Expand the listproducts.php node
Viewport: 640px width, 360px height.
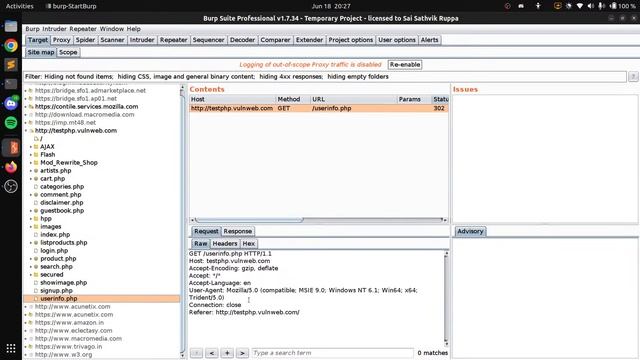pyautogui.click(x=31, y=243)
